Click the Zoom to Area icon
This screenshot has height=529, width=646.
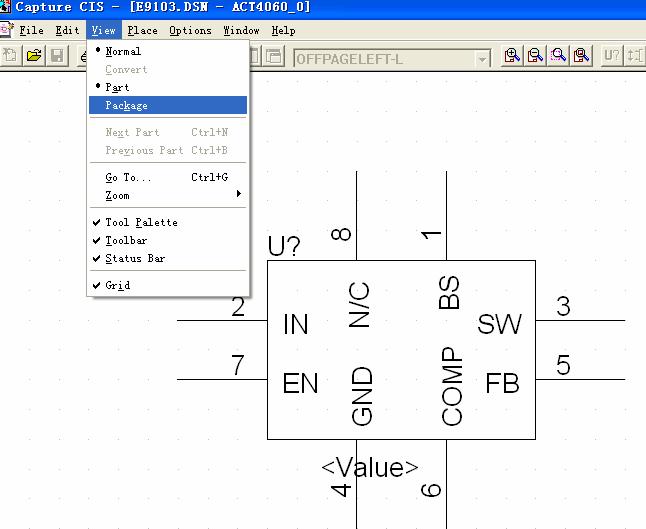558,55
